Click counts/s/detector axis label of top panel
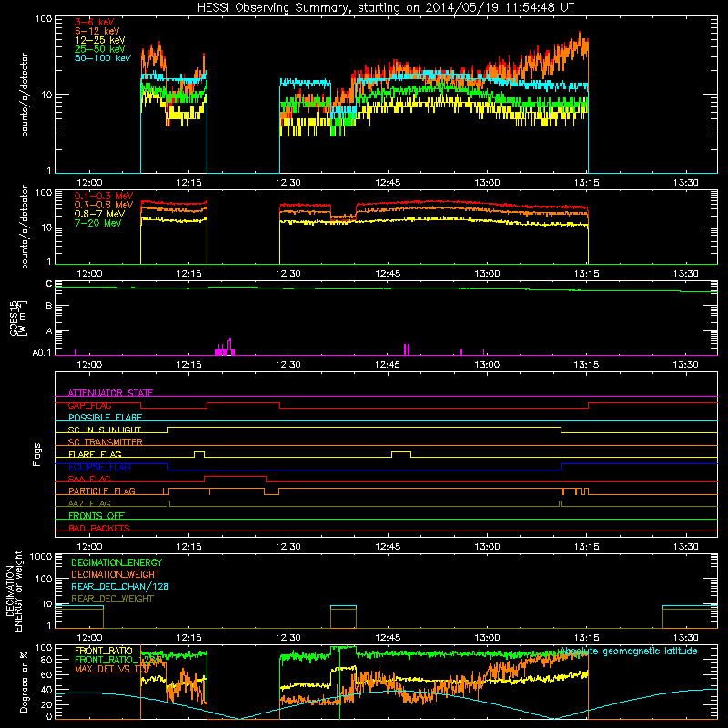Screen dimensions: 728x728 click(x=25, y=95)
